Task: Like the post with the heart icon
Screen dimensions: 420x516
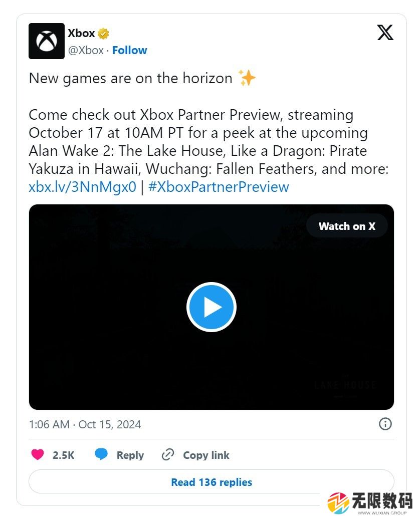Action: point(38,455)
